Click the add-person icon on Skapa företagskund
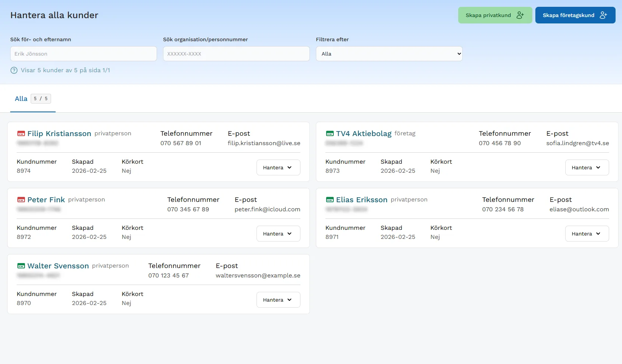This screenshot has width=622, height=364. pyautogui.click(x=603, y=15)
